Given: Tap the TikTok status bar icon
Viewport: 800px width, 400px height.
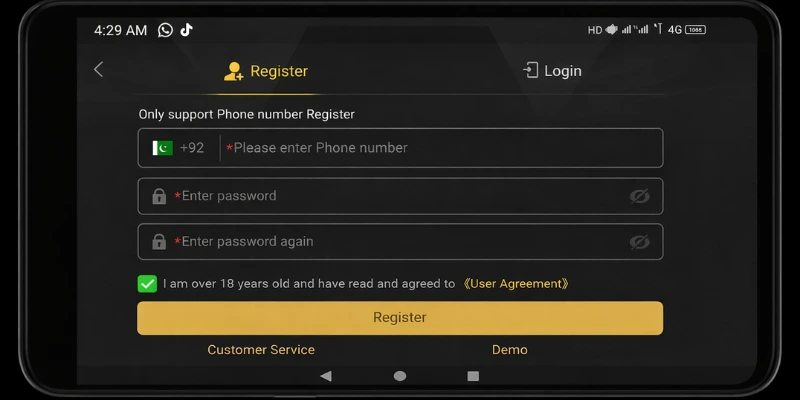Looking at the screenshot, I should [x=186, y=30].
